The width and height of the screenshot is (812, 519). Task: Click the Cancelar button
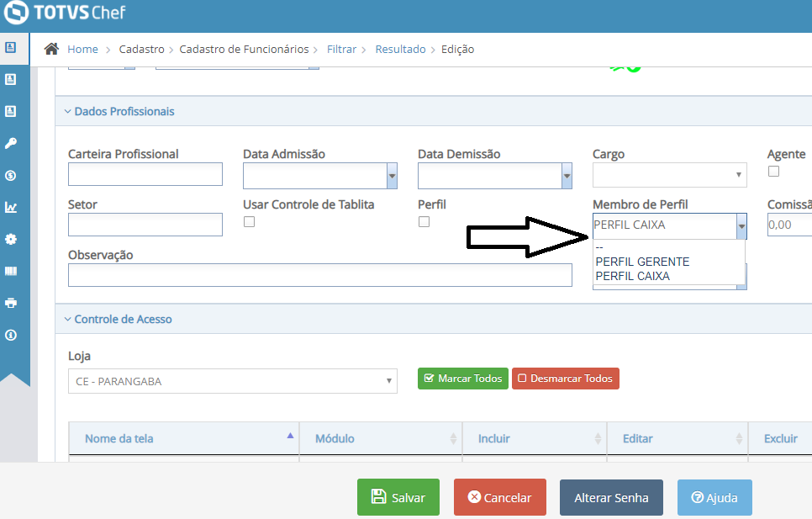click(500, 497)
